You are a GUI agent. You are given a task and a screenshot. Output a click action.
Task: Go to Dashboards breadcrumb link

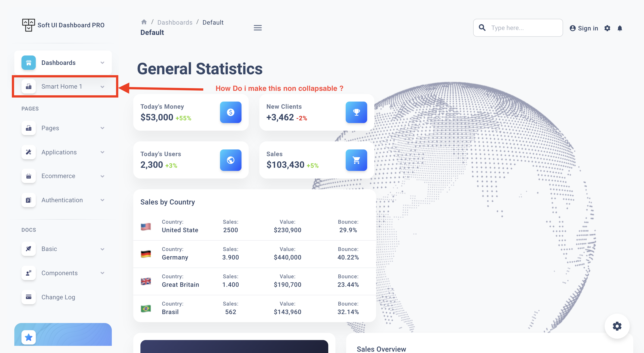pos(175,22)
